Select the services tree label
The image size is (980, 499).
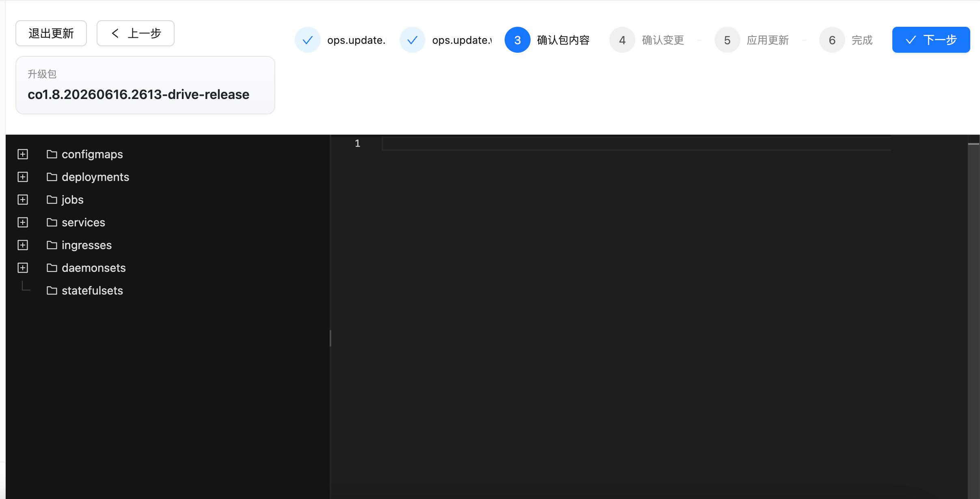click(84, 222)
